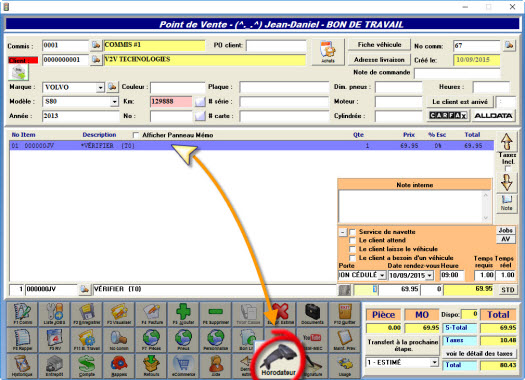Check Le client laisse le véhicule
The height and width of the screenshot is (380, 525).
[352, 249]
